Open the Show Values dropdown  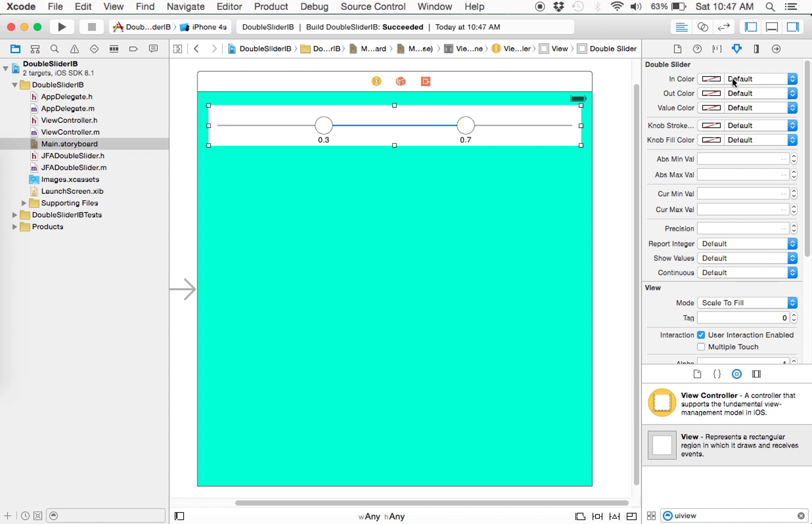tap(747, 259)
